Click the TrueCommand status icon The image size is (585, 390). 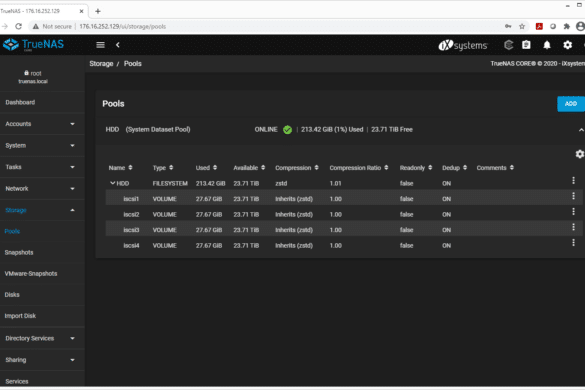[x=508, y=45]
